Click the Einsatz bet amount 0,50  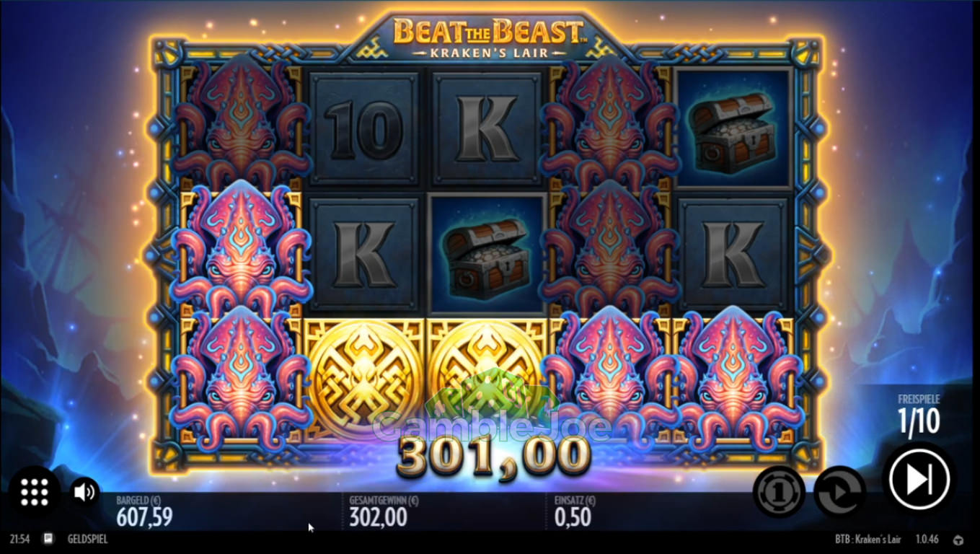click(573, 517)
